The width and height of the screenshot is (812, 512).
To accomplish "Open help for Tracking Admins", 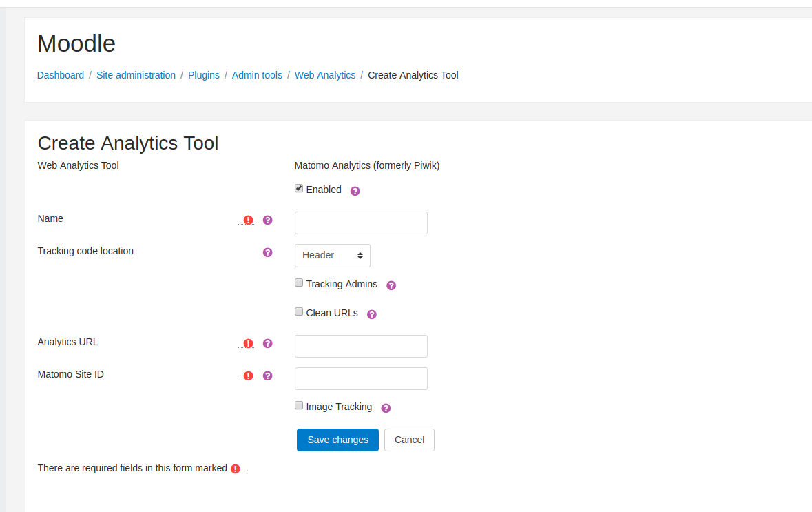I will point(391,285).
